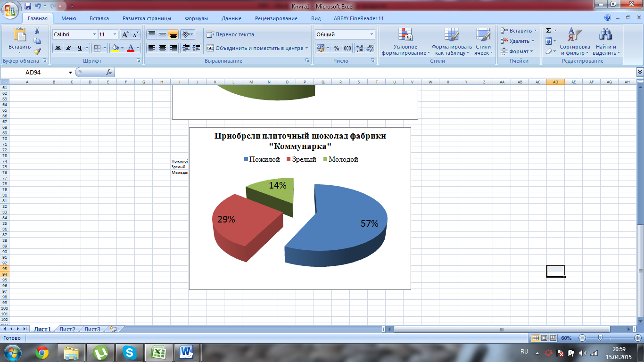The width and height of the screenshot is (644, 362).
Task: Click font color red A
Action: click(131, 48)
